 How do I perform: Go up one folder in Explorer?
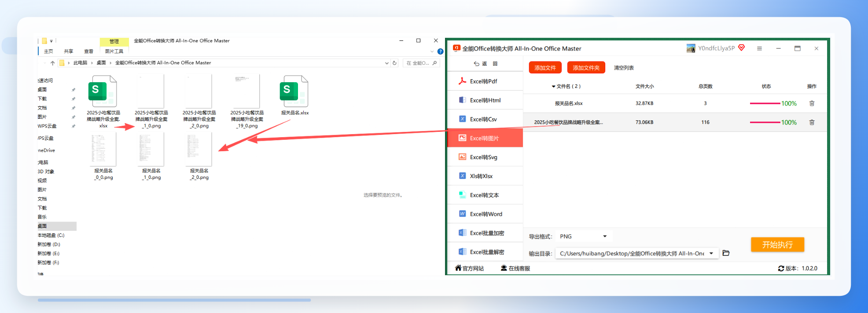53,63
